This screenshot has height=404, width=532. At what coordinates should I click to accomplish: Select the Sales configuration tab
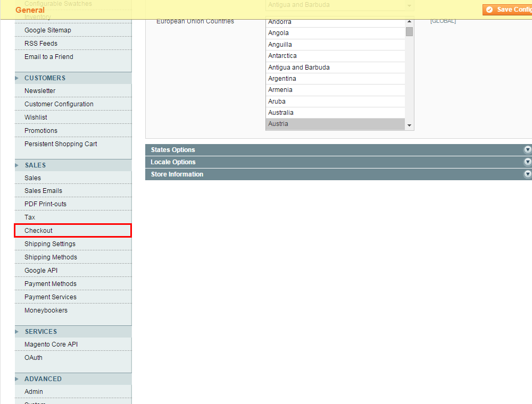click(x=73, y=178)
